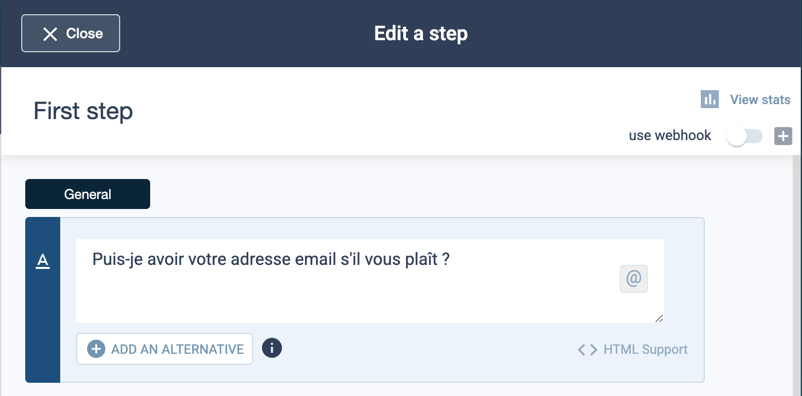Switch to the General tab
Viewport: 802px width, 396px height.
coord(87,194)
